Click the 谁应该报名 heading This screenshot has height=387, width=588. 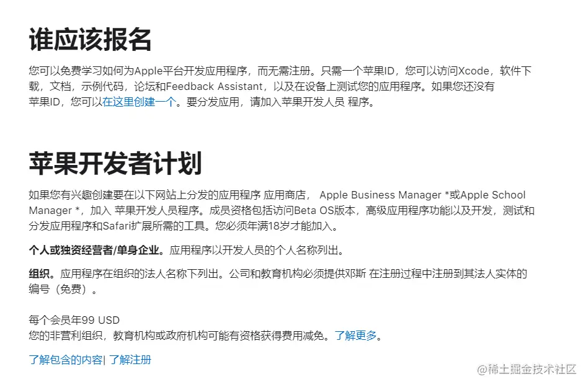click(90, 39)
